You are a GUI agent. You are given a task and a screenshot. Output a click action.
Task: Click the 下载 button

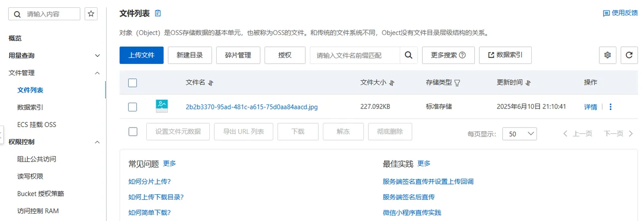(298, 132)
